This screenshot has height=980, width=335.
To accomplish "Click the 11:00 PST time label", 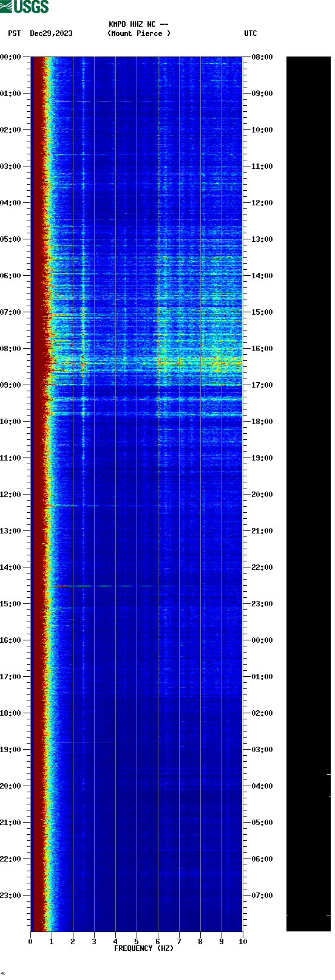I will tap(11, 458).
